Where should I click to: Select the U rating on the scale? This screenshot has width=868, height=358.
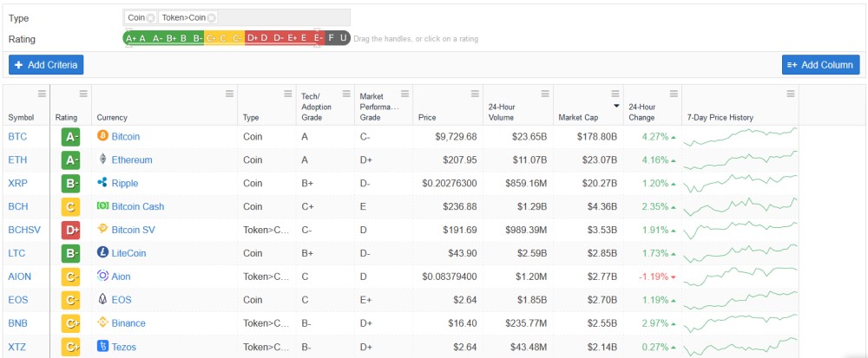[343, 38]
